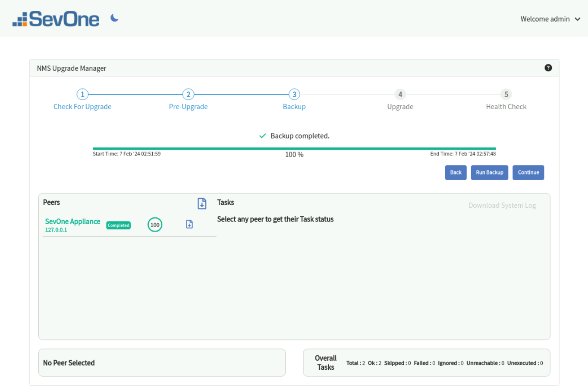This screenshot has height=387, width=588.
Task: Click the SevOne logo
Action: click(56, 19)
